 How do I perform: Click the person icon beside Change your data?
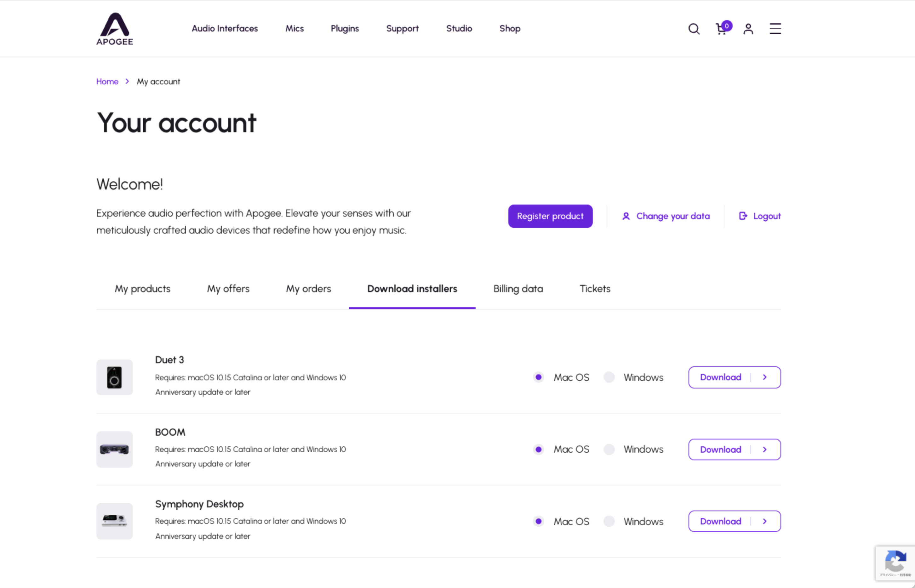(626, 216)
